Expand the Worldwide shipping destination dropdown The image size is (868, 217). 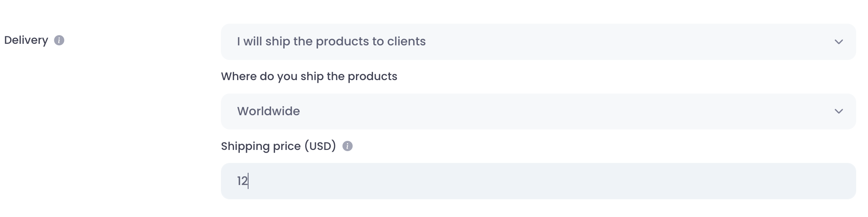coord(538,111)
